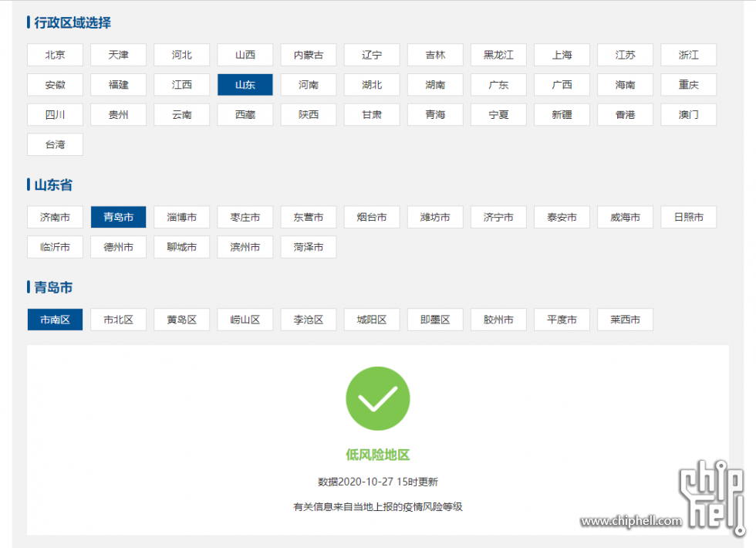
Task: Pick 枣庄市 city
Action: pyautogui.click(x=245, y=217)
